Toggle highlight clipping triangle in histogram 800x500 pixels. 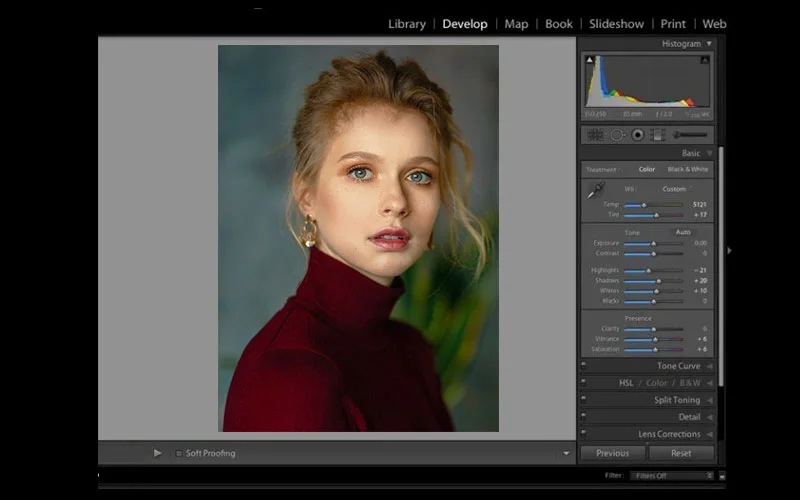point(706,60)
